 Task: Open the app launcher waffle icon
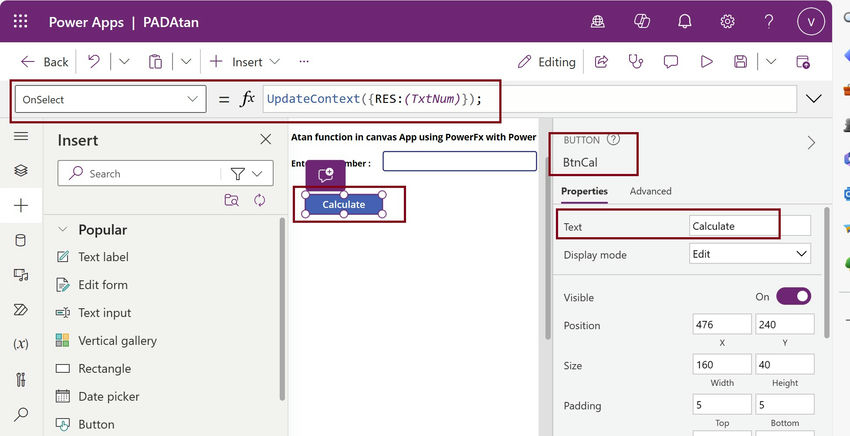[21, 22]
